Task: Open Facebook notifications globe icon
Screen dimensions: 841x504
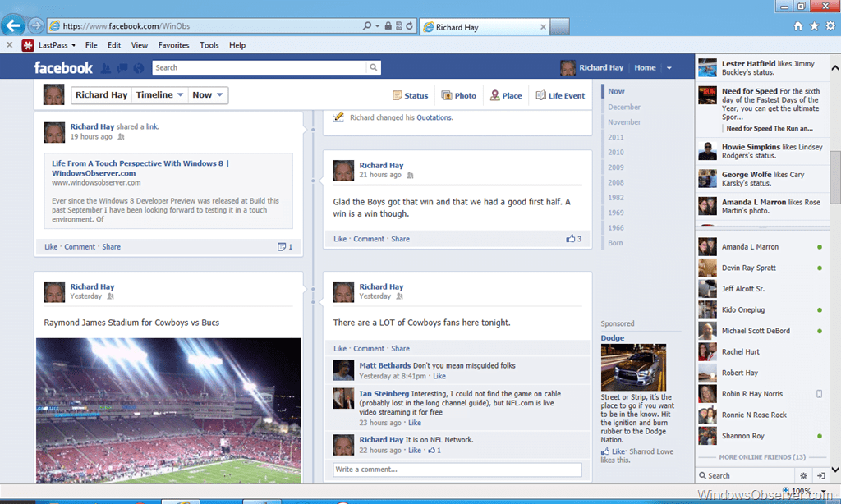Action: [x=139, y=68]
